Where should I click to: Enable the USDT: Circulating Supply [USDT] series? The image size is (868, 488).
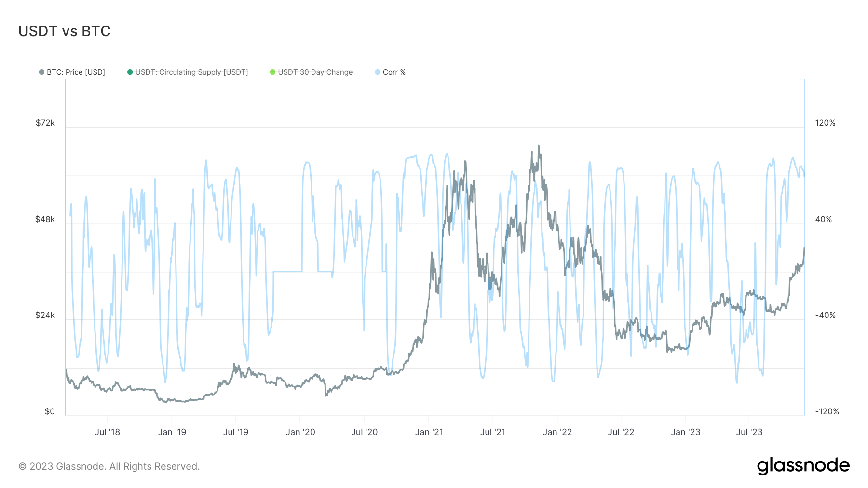pos(191,72)
